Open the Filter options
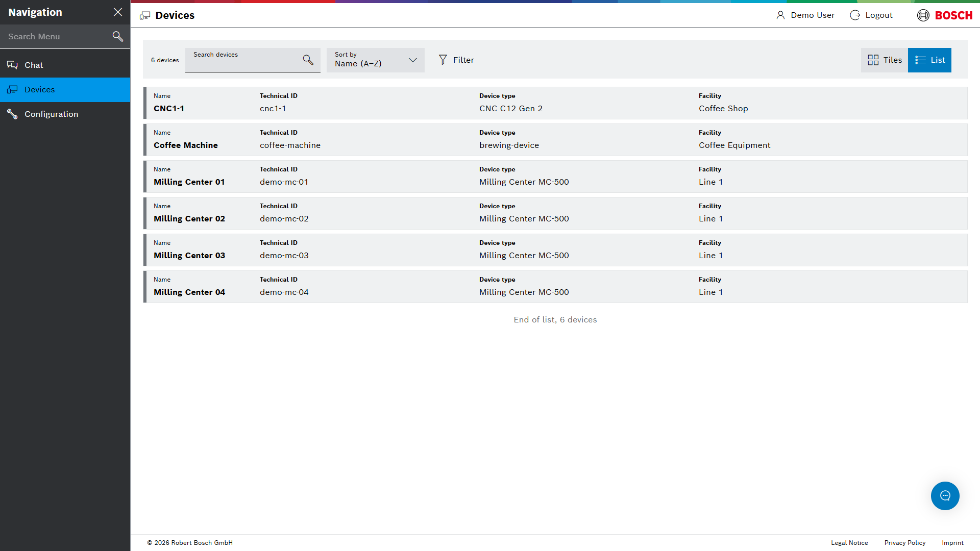This screenshot has height=551, width=980. coord(456,60)
